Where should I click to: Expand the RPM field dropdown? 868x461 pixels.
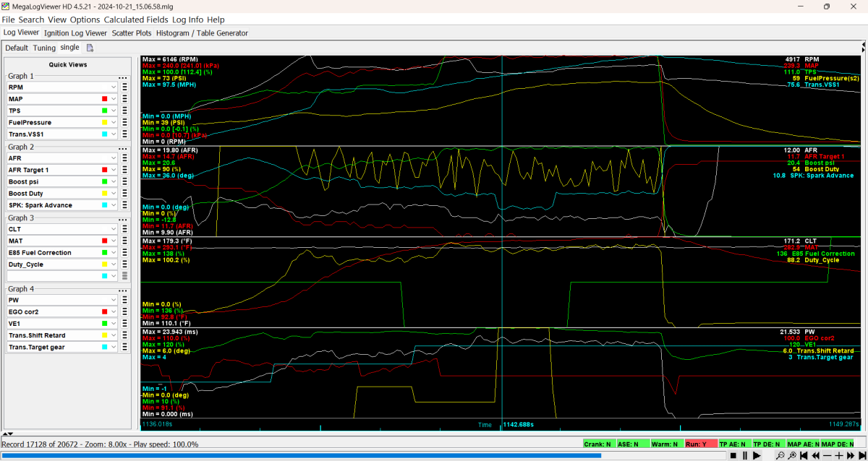coord(114,87)
